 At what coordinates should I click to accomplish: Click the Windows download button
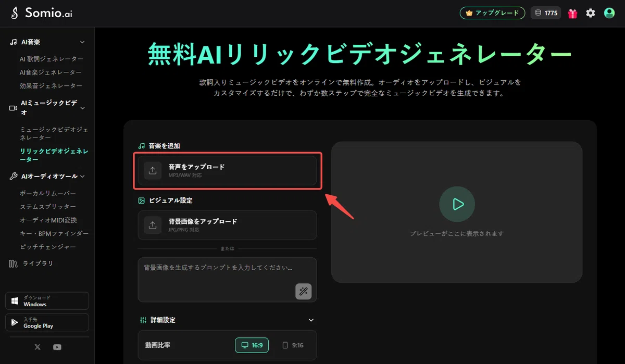(47, 301)
